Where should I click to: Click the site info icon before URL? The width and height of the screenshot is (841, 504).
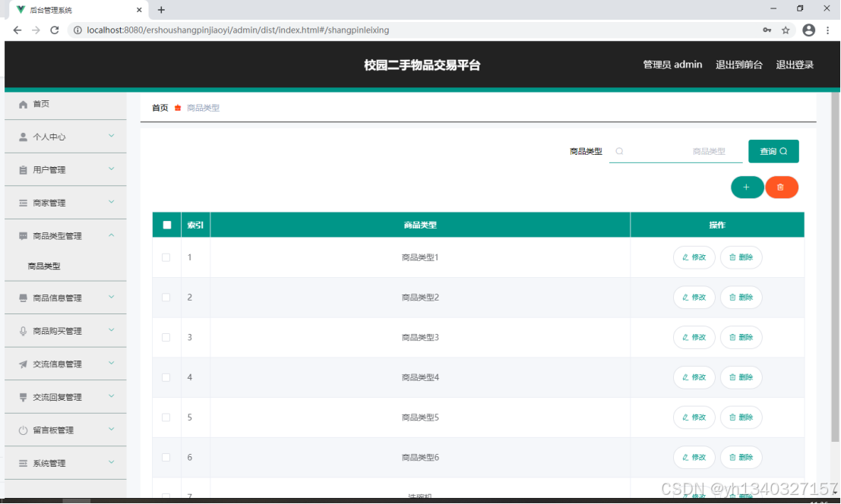pyautogui.click(x=77, y=30)
